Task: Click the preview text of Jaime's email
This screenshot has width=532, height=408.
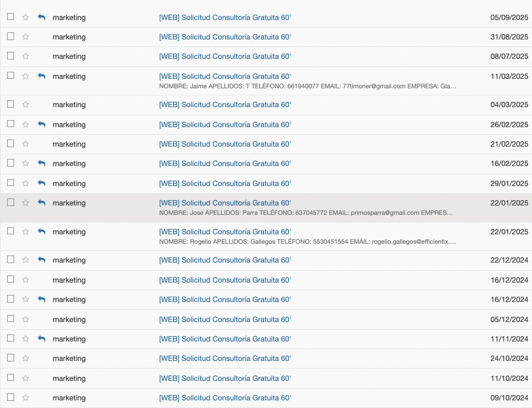Action: click(308, 86)
